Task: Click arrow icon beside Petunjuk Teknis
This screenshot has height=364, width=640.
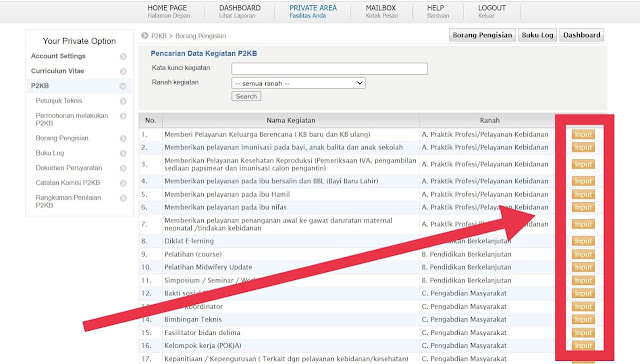Action: [x=123, y=101]
